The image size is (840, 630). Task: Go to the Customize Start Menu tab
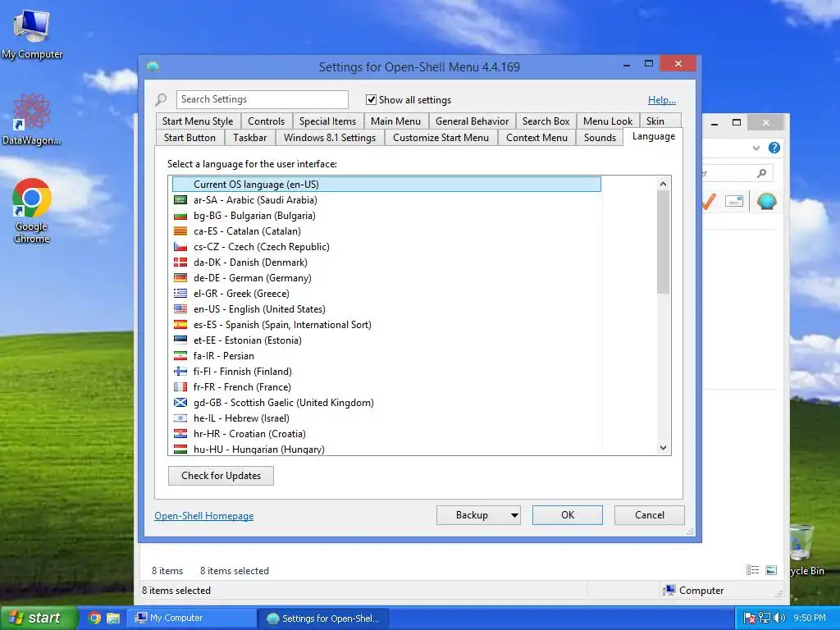coord(441,138)
